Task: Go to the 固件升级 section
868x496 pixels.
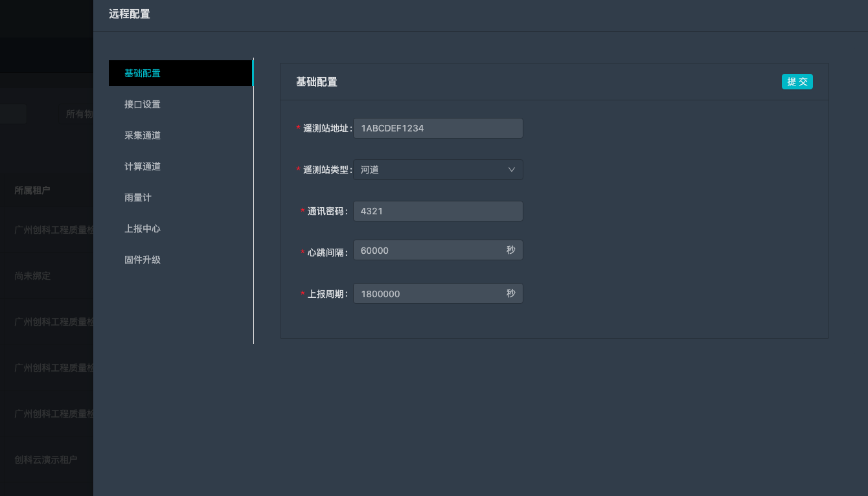Action: (x=144, y=259)
